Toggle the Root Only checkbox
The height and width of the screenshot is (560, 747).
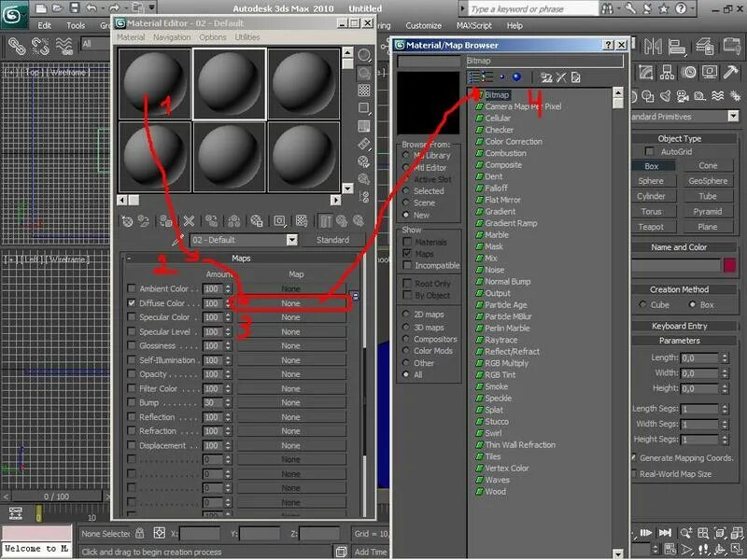coord(407,284)
